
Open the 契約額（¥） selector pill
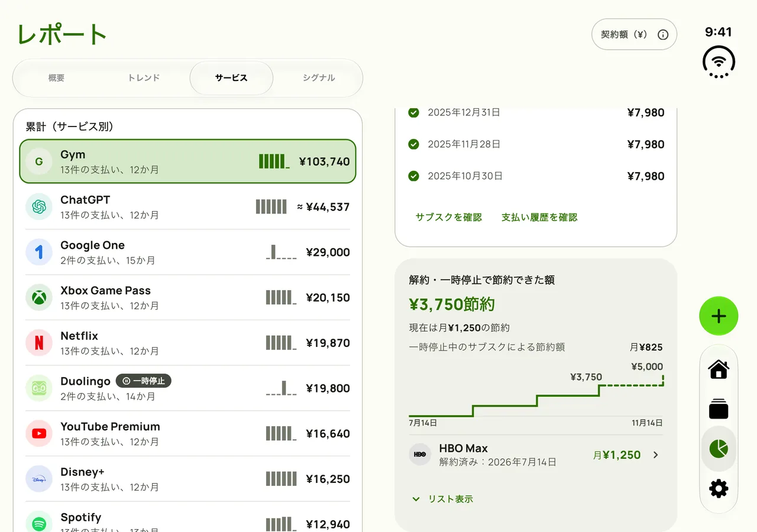634,34
